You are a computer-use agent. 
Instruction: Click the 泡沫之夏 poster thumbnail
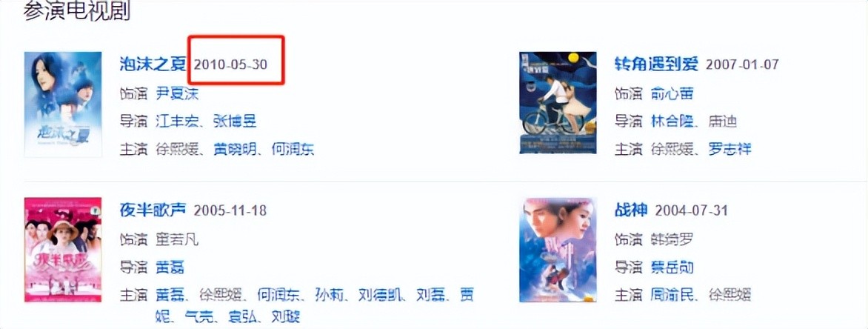tap(63, 104)
